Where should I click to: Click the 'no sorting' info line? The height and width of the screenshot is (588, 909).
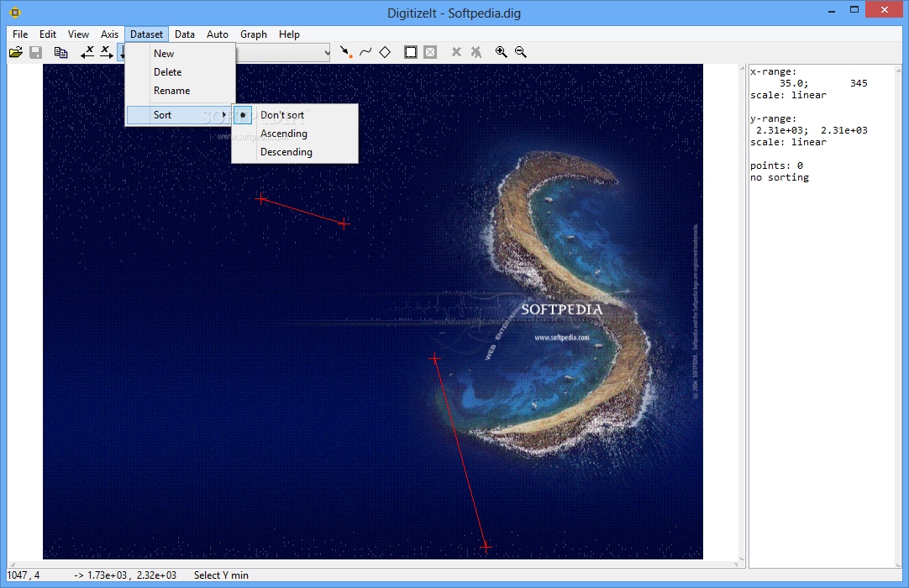coord(780,177)
